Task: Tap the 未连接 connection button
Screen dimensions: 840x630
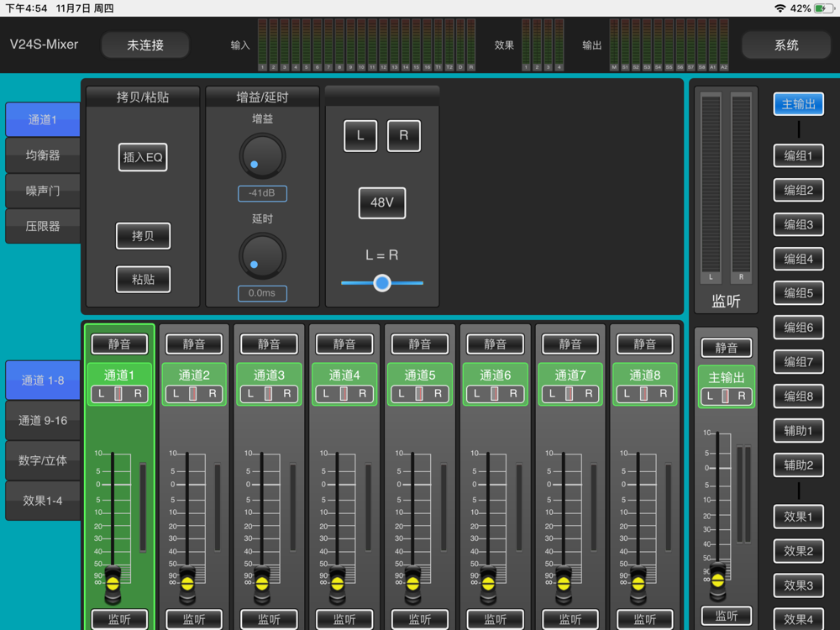Action: click(145, 45)
